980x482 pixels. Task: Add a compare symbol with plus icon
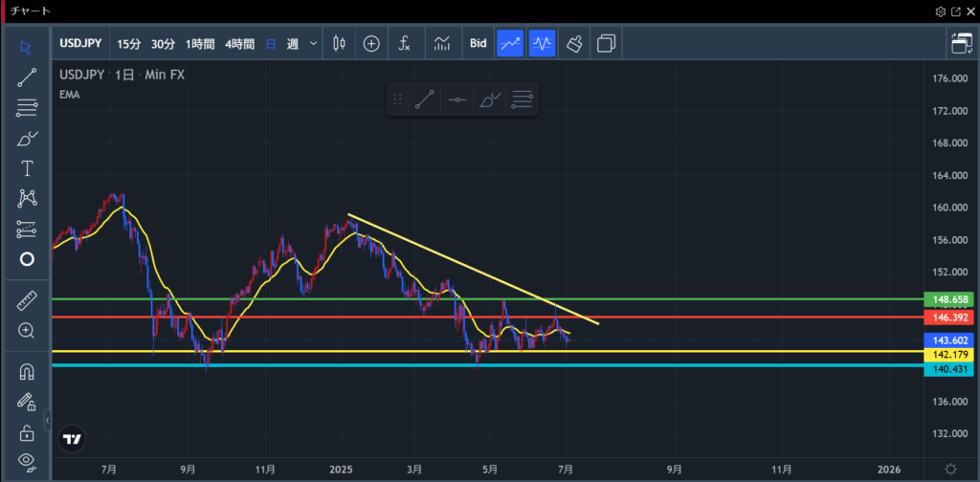click(x=372, y=44)
